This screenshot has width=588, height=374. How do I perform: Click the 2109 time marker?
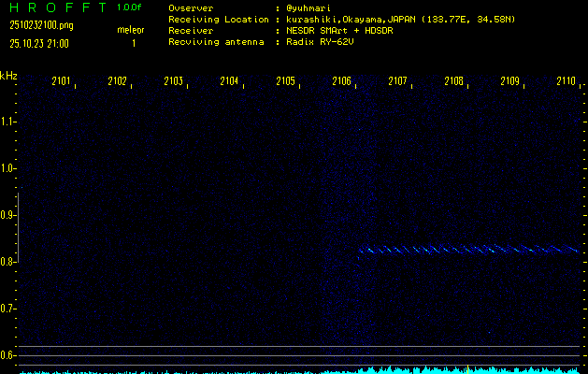coord(510,81)
